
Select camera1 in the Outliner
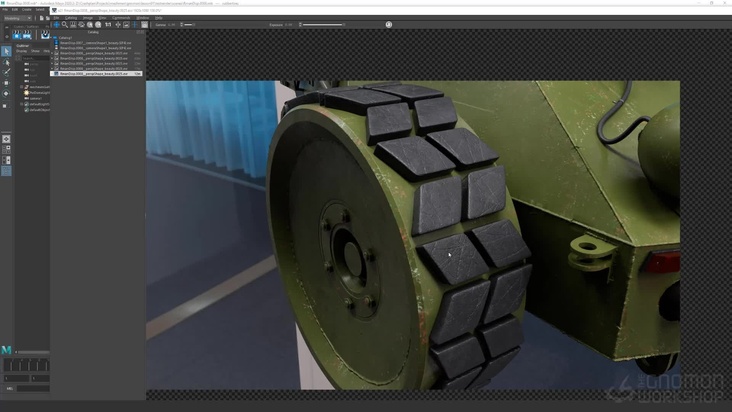click(x=35, y=98)
